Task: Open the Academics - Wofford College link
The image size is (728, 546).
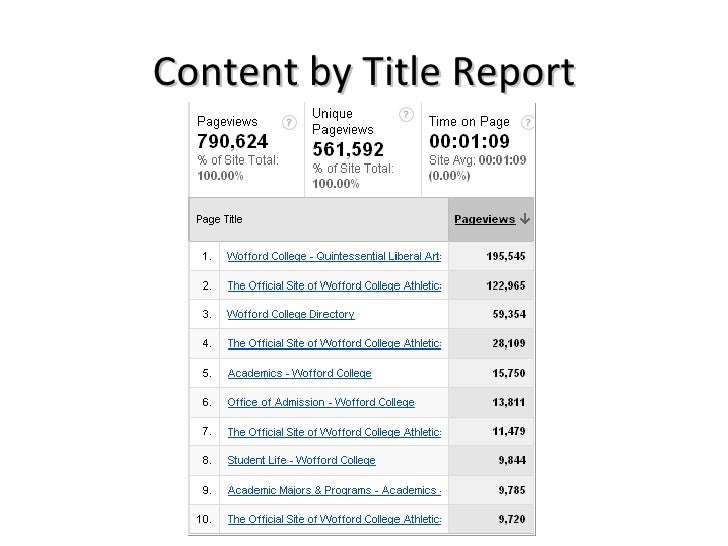Action: click(299, 373)
